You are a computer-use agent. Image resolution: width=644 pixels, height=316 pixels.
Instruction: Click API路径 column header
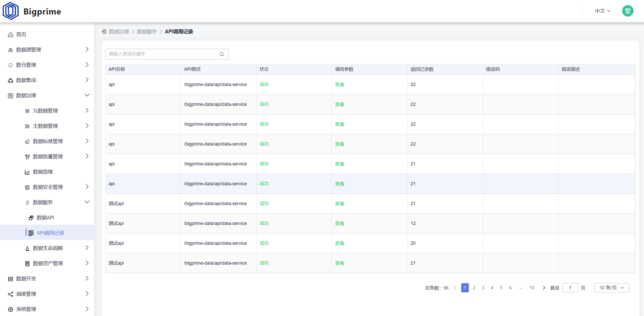pyautogui.click(x=218, y=69)
